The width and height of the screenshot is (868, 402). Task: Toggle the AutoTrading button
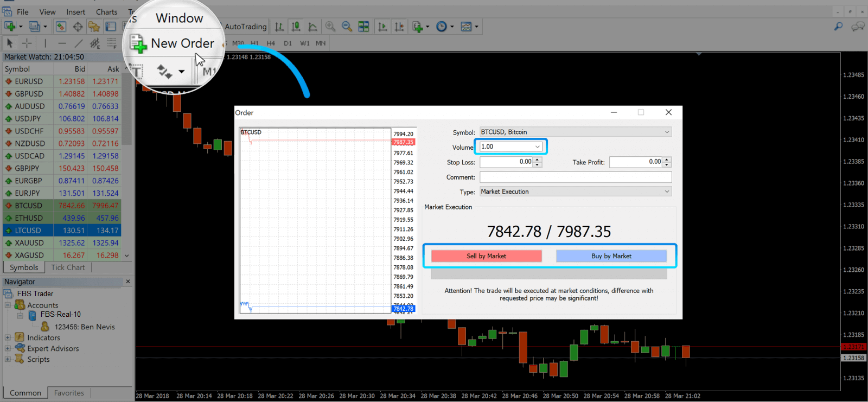[x=245, y=27]
